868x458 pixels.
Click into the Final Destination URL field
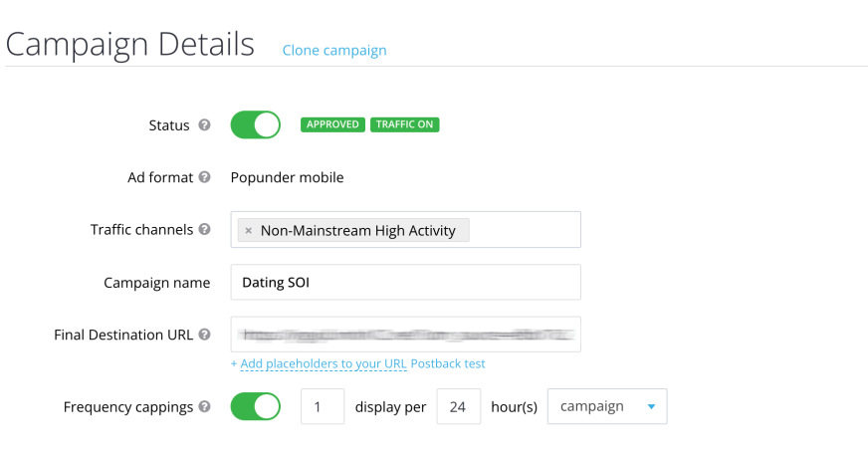pyautogui.click(x=406, y=334)
